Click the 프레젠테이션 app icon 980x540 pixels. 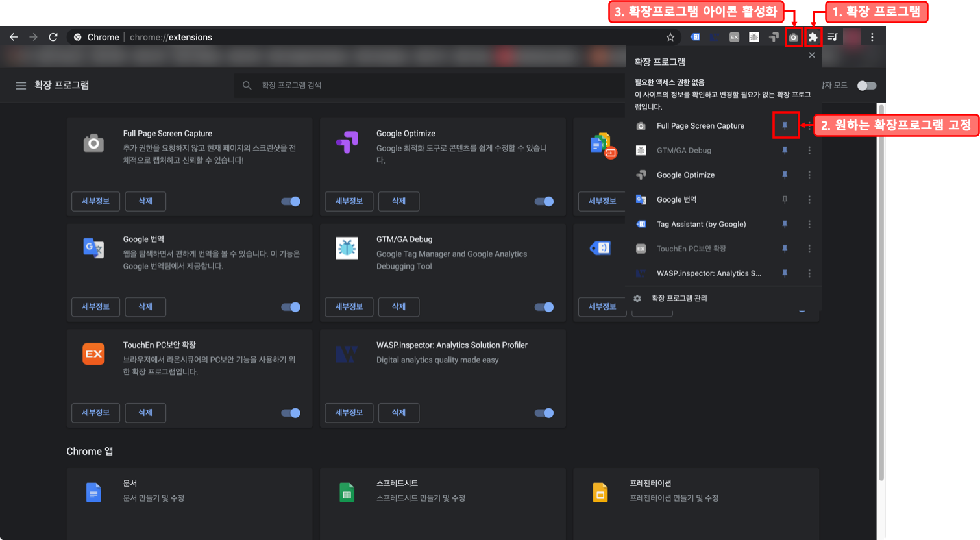(x=600, y=493)
